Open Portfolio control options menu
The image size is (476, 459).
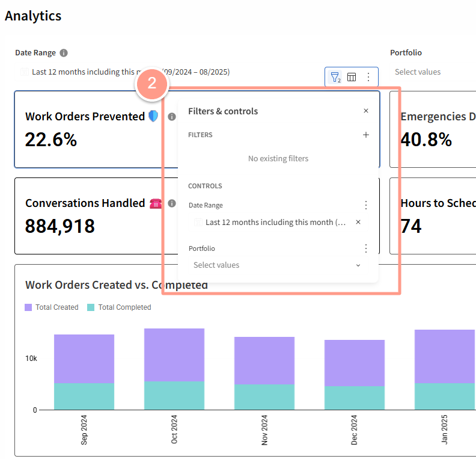366,248
